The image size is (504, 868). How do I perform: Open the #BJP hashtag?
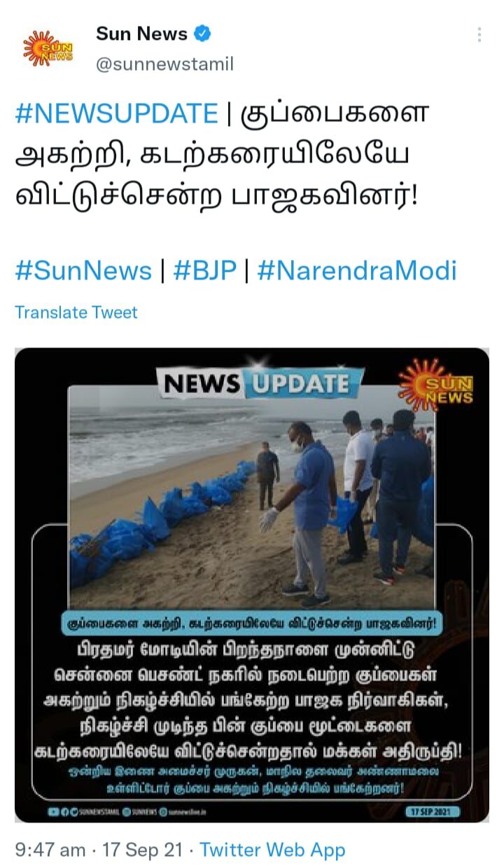[x=204, y=270]
